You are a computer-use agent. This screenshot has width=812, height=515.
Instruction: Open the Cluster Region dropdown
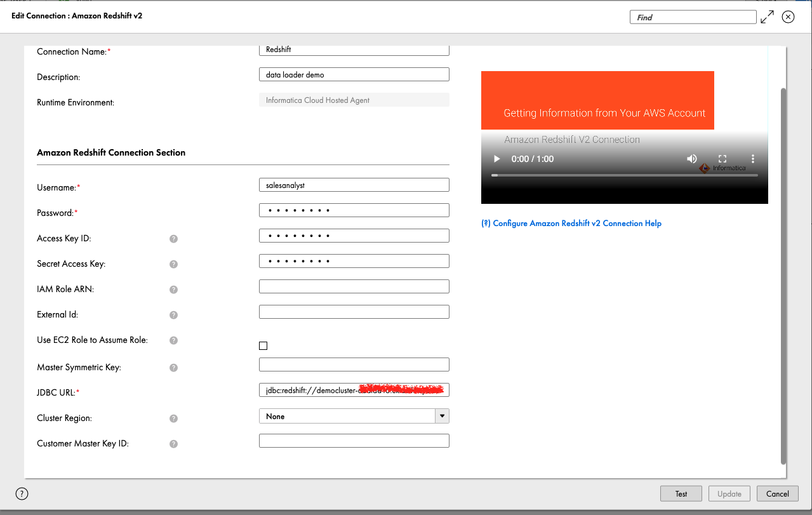(354, 416)
